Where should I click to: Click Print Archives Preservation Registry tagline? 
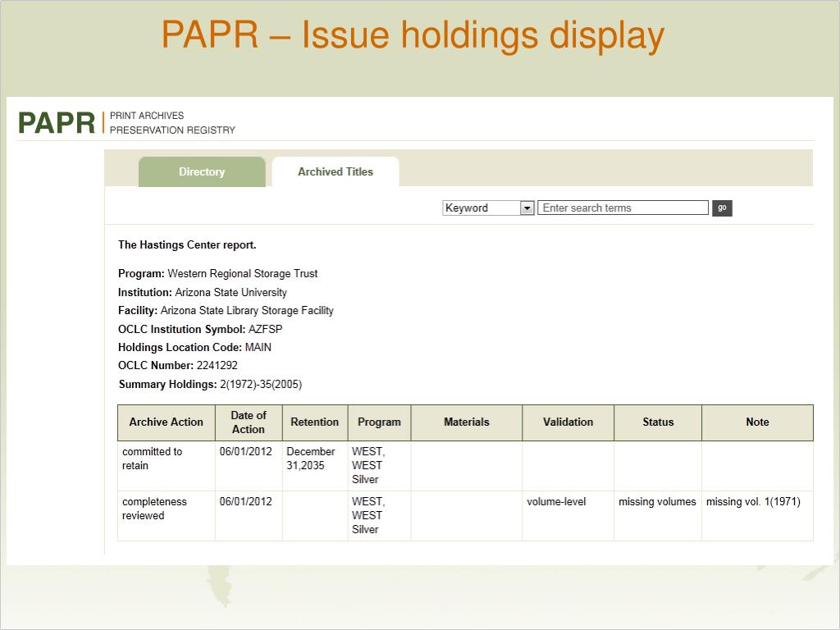[x=172, y=123]
